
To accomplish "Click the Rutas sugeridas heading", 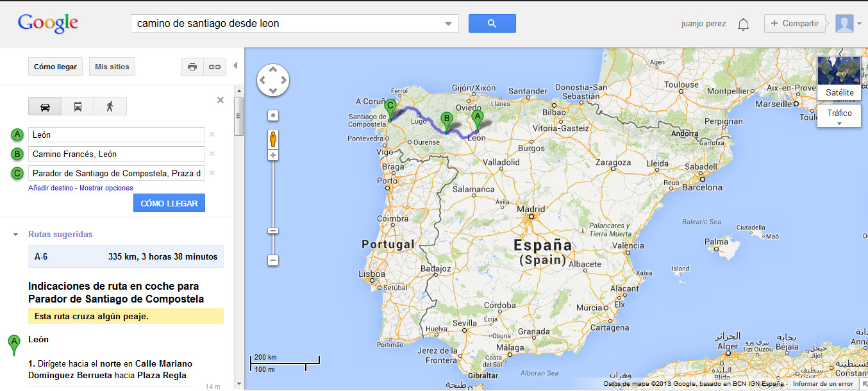I will (x=60, y=235).
